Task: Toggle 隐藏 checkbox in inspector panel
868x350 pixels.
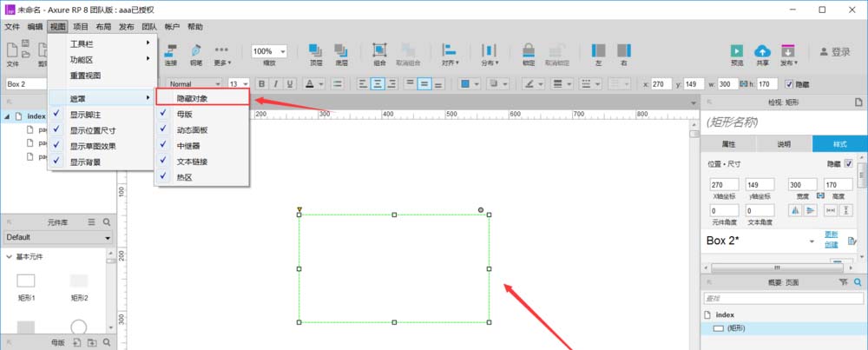Action: pos(849,164)
